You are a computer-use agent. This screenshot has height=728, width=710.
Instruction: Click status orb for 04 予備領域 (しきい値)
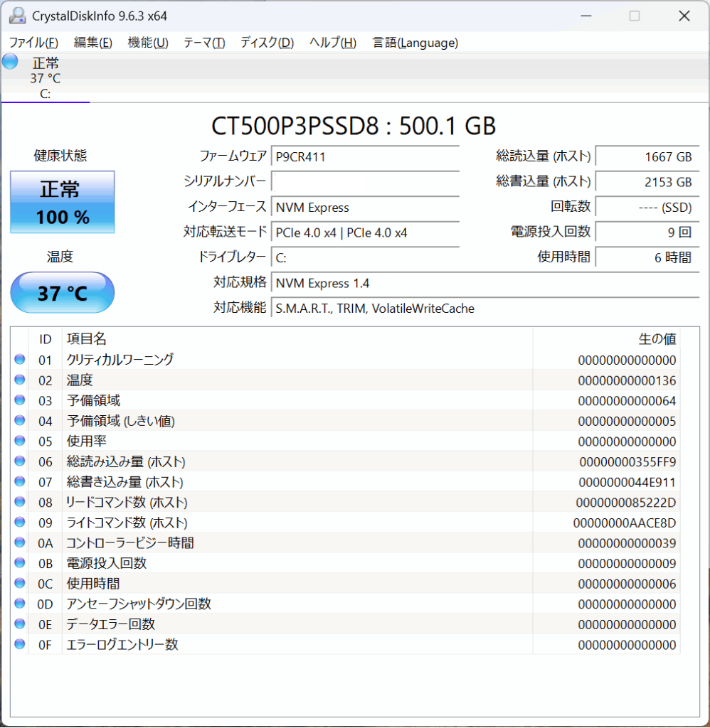point(19,420)
